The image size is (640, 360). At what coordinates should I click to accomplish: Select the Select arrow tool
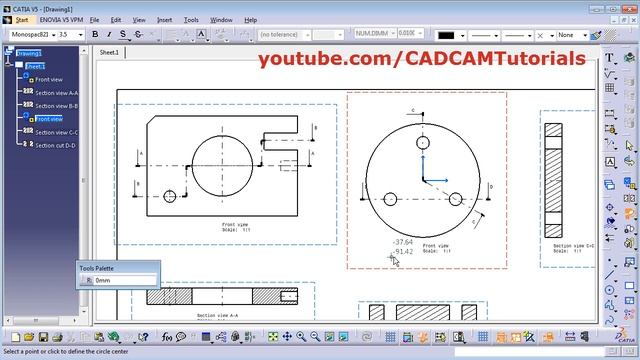point(629,145)
